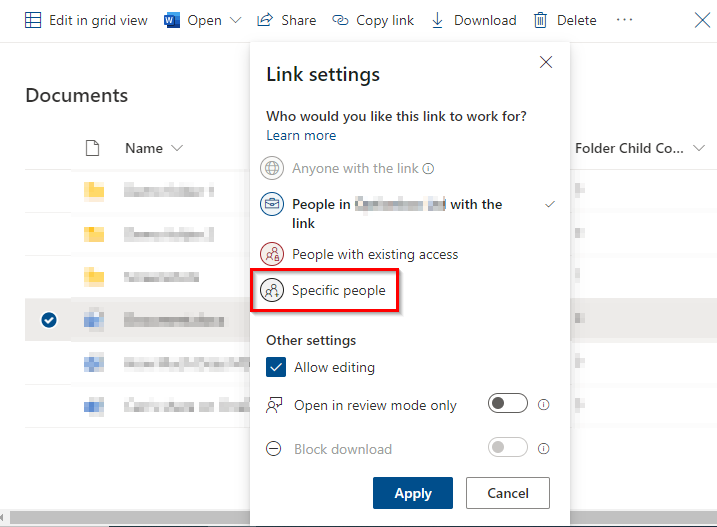Screen dimensions: 717x527
Task: Select People with existing access option
Action: (359, 254)
